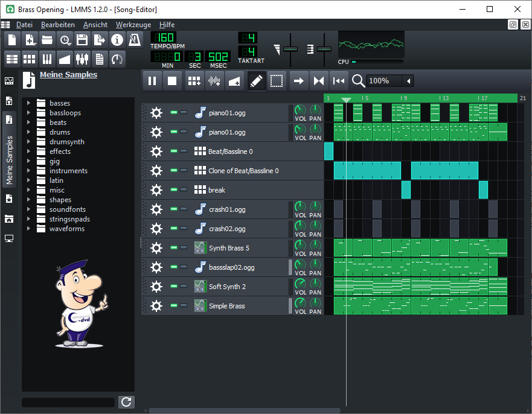Show the FX Mixer window
The image size is (532, 414).
pyautogui.click(x=82, y=59)
